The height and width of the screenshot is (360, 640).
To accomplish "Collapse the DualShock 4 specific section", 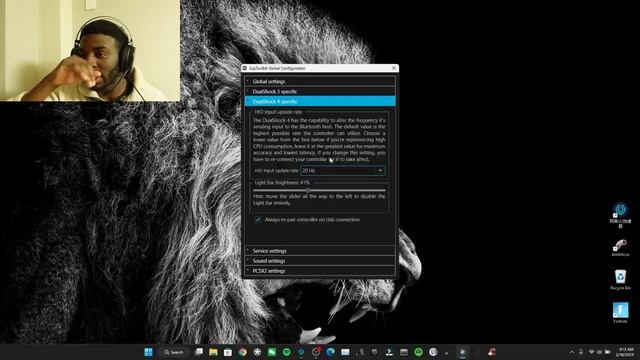I will tap(320, 101).
